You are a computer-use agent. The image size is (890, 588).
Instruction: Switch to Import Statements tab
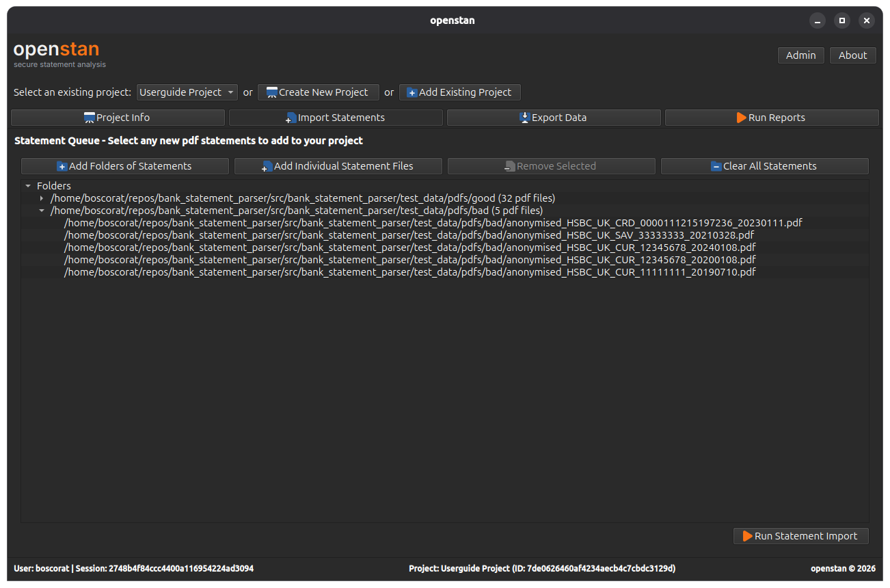tap(336, 118)
